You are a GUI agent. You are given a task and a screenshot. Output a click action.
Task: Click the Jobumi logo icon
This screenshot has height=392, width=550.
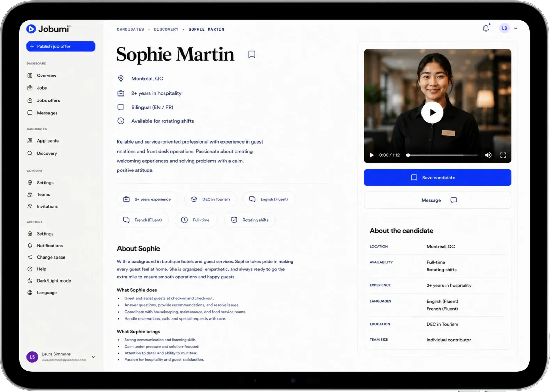(x=31, y=29)
